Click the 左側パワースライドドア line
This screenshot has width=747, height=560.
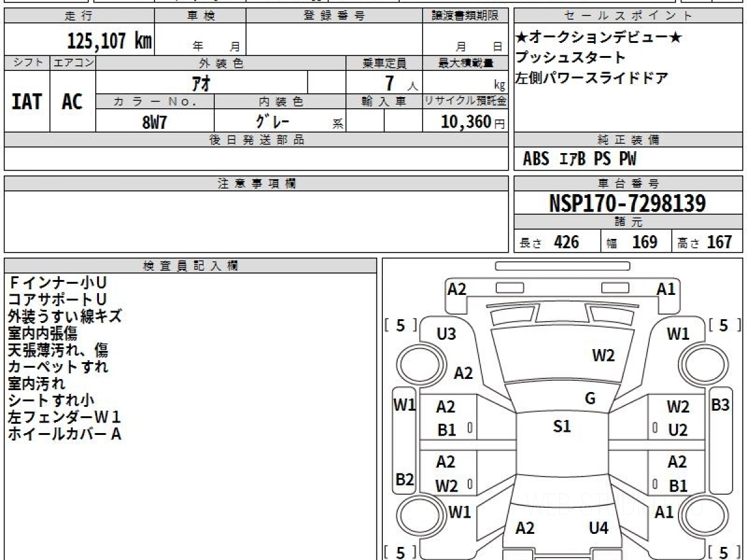(592, 78)
